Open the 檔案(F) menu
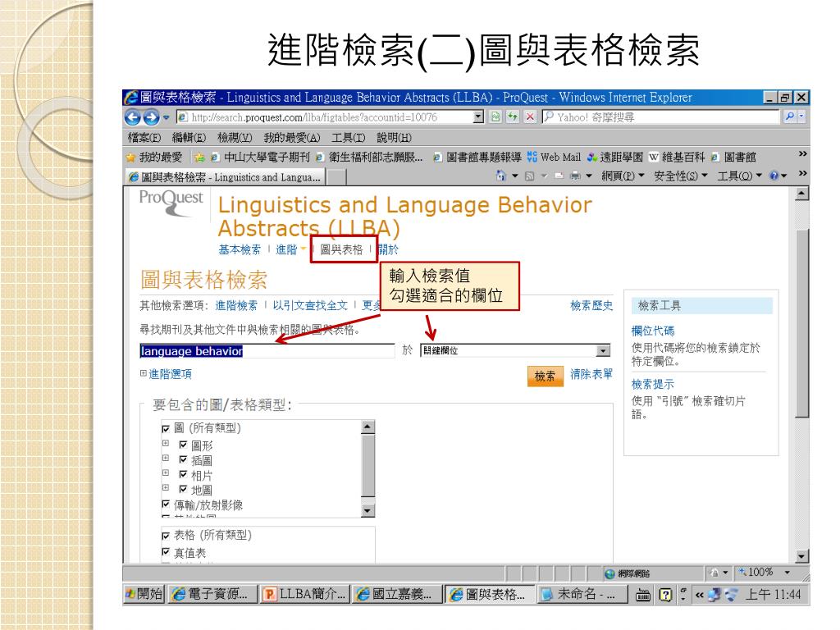This screenshot has height=630, width=840. (x=144, y=138)
